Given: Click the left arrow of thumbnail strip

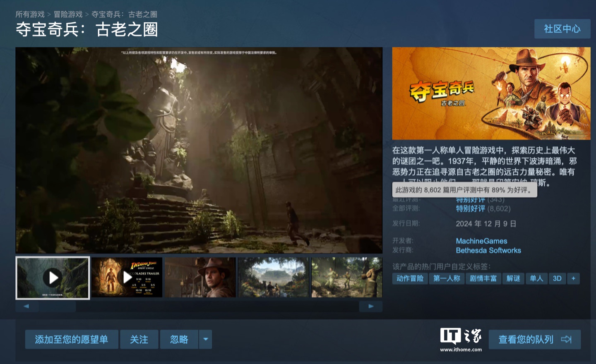Looking at the screenshot, I should pyautogui.click(x=26, y=307).
